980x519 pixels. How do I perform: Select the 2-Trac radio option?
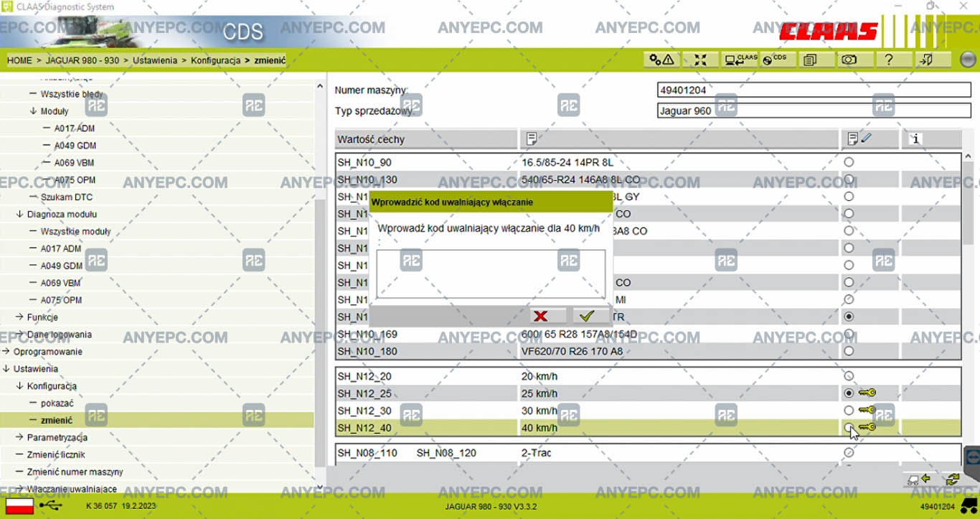[x=849, y=453]
